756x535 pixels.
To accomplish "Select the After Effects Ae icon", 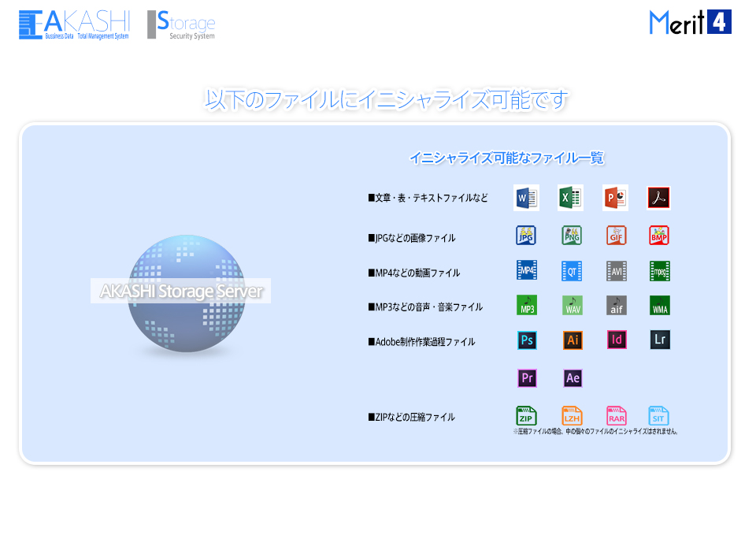I will coord(573,378).
